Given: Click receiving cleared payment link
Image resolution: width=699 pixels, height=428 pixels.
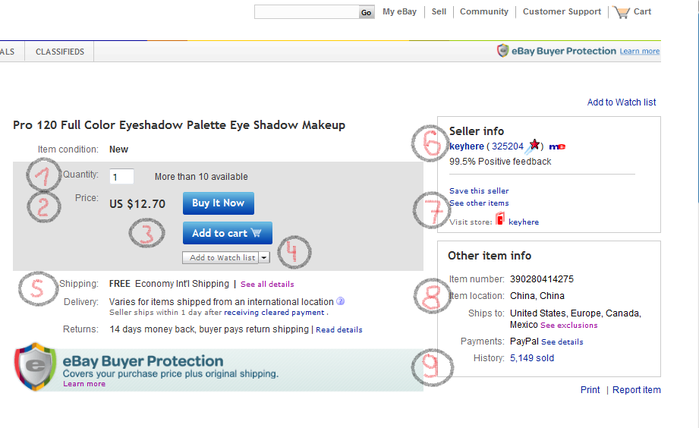Looking at the screenshot, I should pyautogui.click(x=274, y=313).
